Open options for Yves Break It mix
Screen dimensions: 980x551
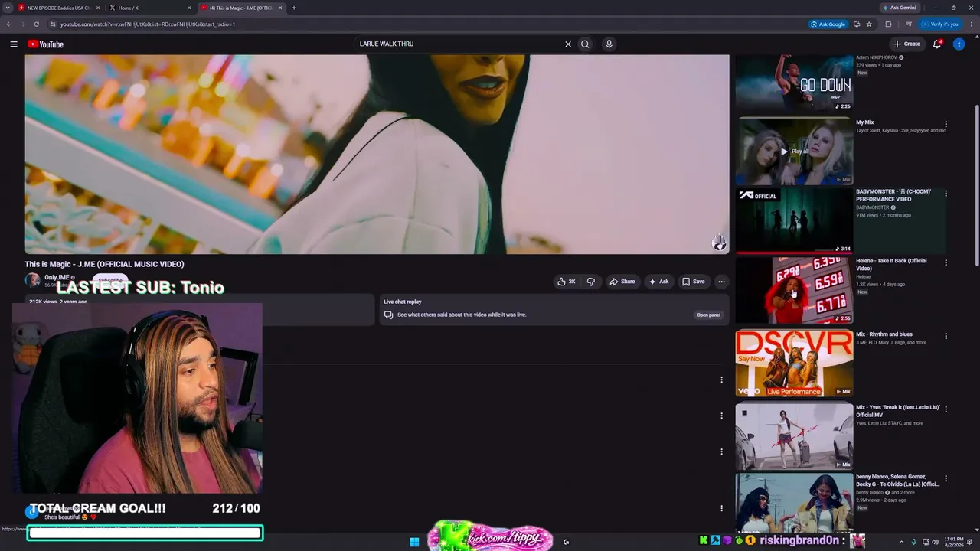click(x=946, y=409)
